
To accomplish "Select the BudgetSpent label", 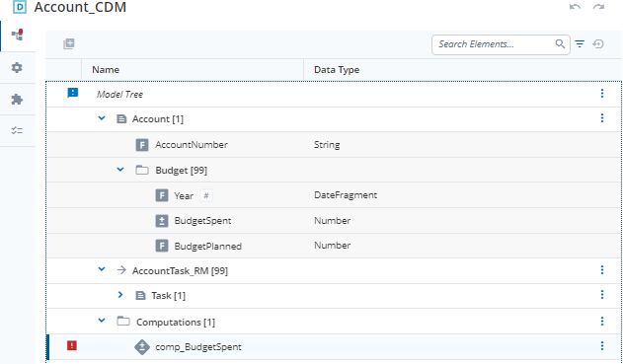I will pyautogui.click(x=202, y=221).
